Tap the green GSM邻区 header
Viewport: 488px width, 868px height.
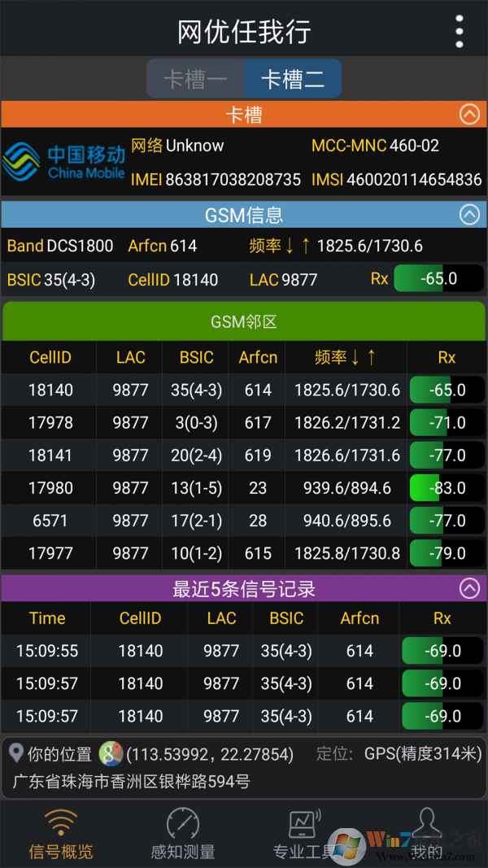(x=244, y=322)
